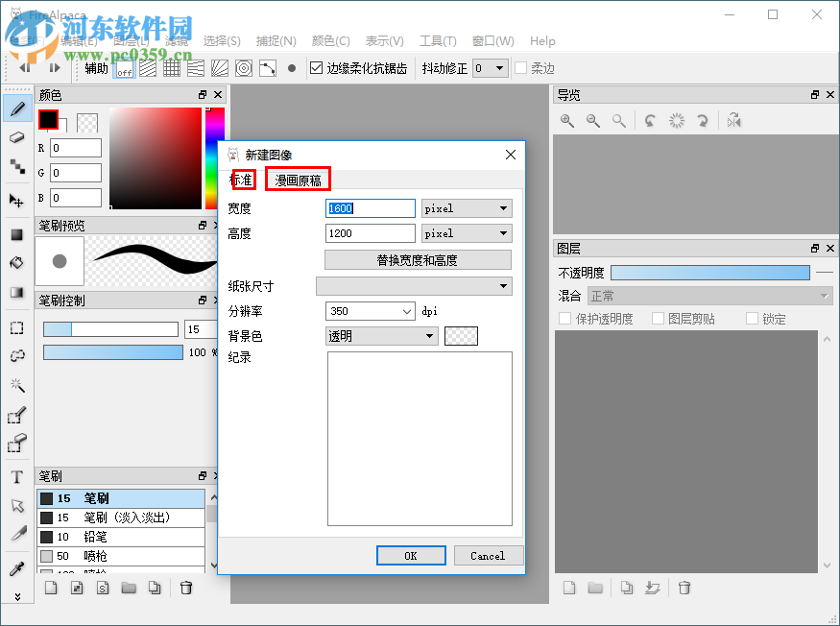This screenshot has height=626, width=840.
Task: Select the Lasso selection tool
Action: coord(17,355)
